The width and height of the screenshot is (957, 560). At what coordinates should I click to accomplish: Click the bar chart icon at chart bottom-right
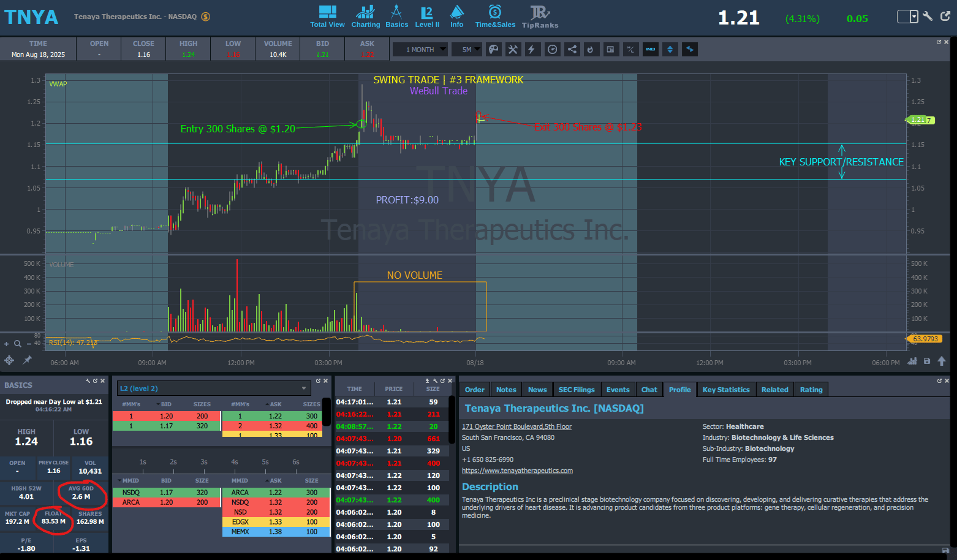(x=912, y=361)
